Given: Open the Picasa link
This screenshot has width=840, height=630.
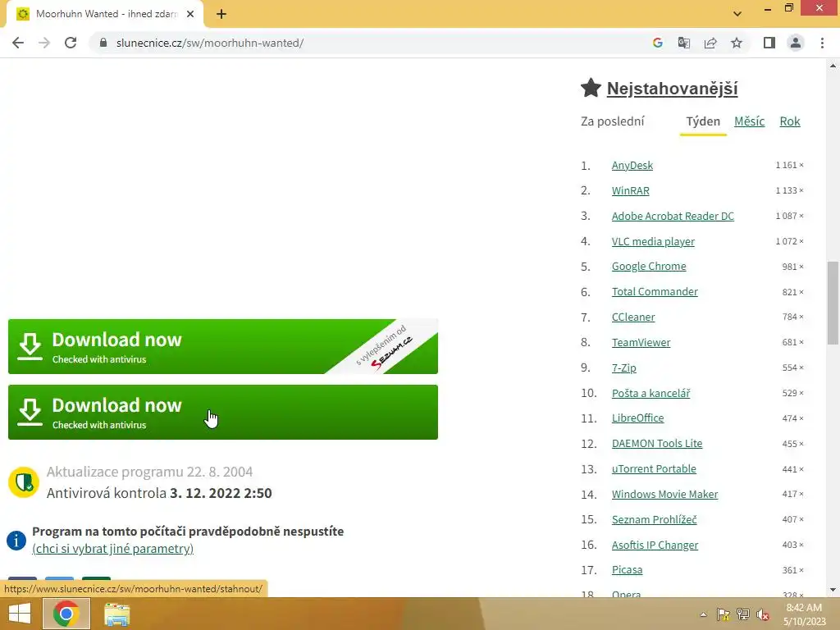Looking at the screenshot, I should coord(627,570).
